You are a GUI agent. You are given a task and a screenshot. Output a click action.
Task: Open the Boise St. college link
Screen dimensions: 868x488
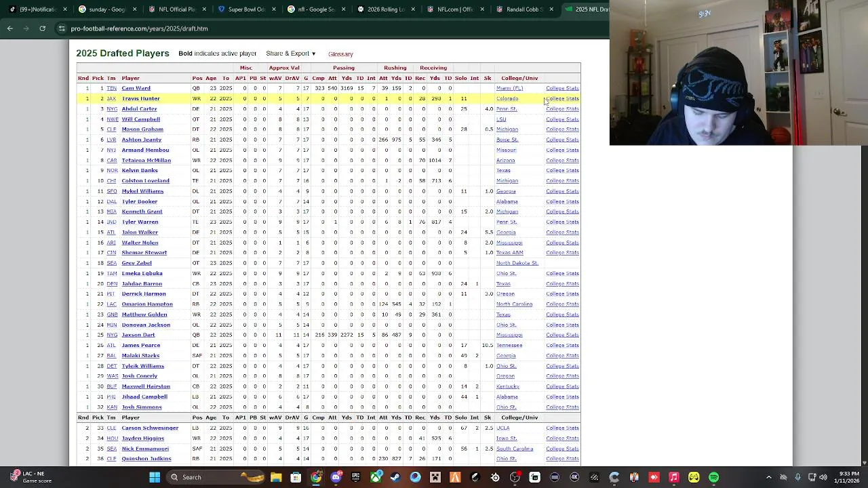pos(507,140)
